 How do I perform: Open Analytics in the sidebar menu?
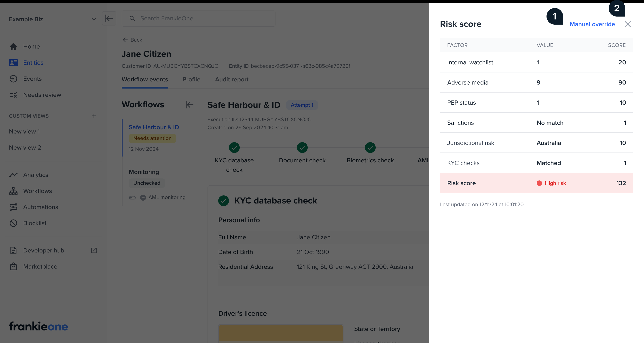point(36,175)
